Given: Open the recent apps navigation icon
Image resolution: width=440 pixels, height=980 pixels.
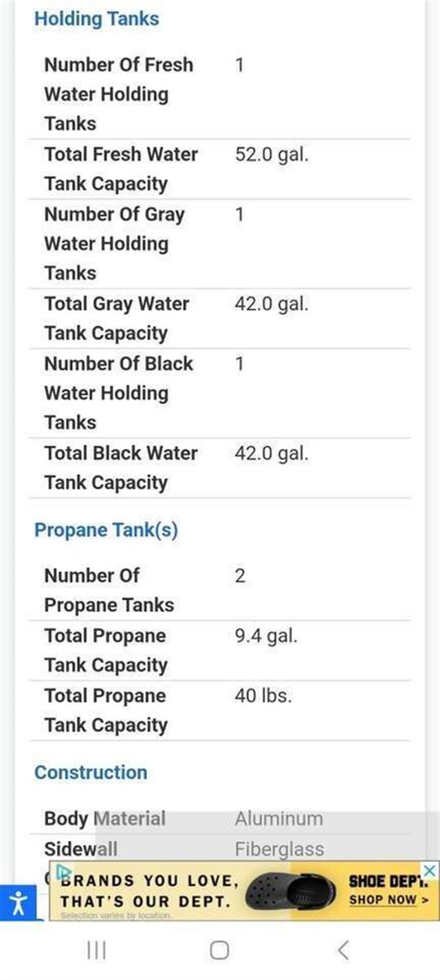Looking at the screenshot, I should [x=96, y=950].
